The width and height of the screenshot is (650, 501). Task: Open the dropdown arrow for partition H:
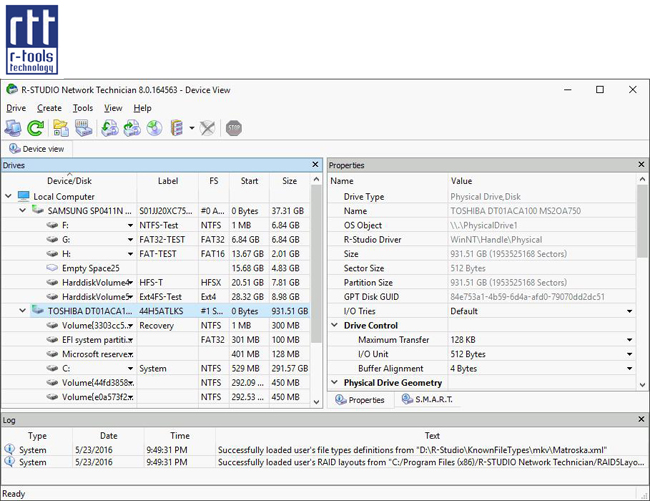pos(130,254)
